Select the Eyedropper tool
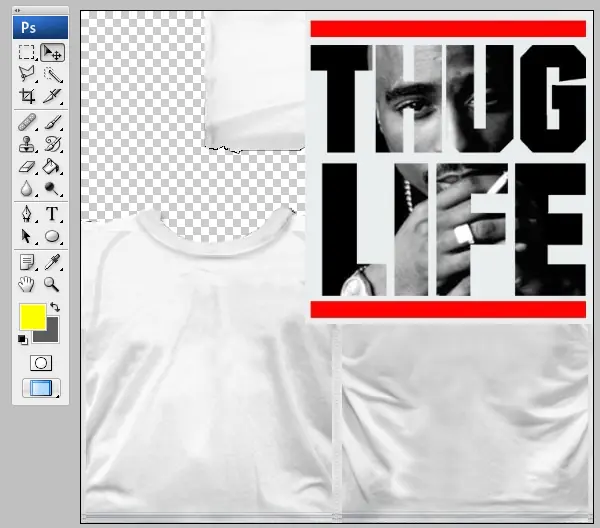This screenshot has width=600, height=528. tap(52, 262)
